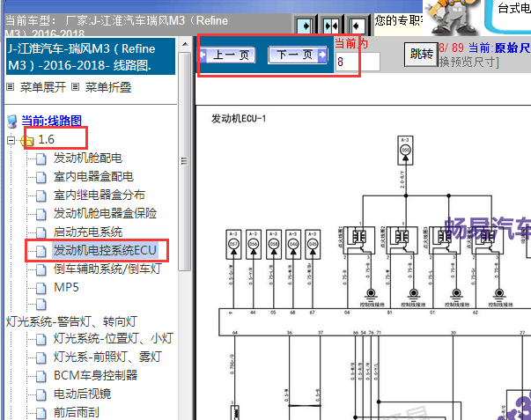Click the mechanic mascot image
Viewport: 531px width, 420px height.
pos(453,17)
